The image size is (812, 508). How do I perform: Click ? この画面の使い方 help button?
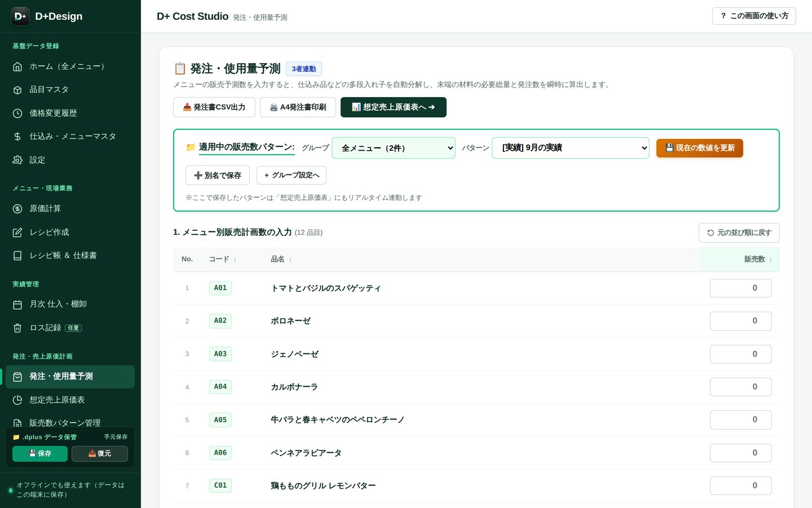(754, 16)
